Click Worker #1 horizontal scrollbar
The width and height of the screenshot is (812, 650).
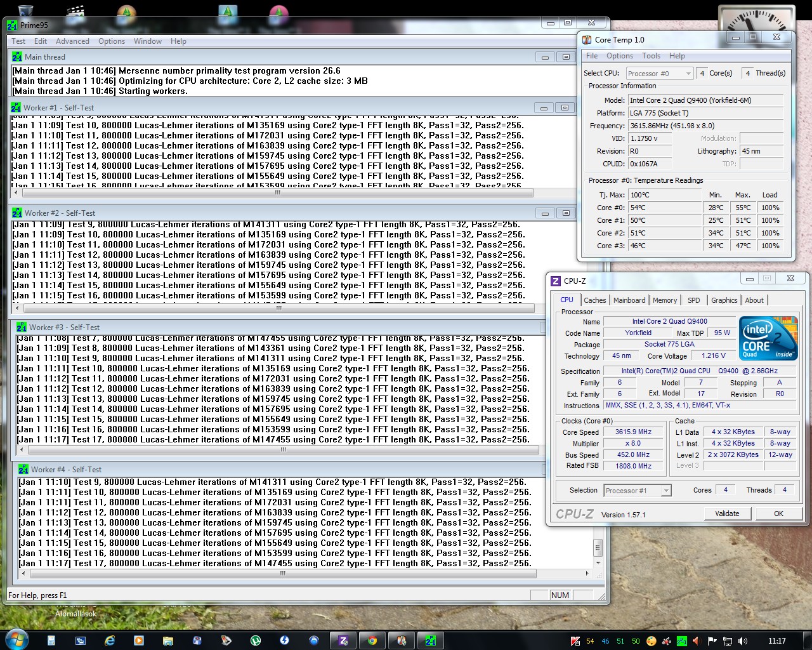coord(277,192)
